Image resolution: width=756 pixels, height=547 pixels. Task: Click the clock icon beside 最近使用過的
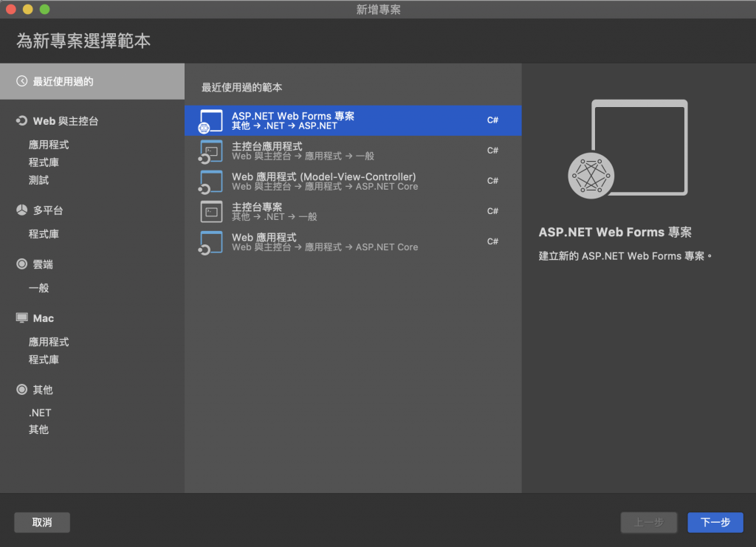coord(21,81)
